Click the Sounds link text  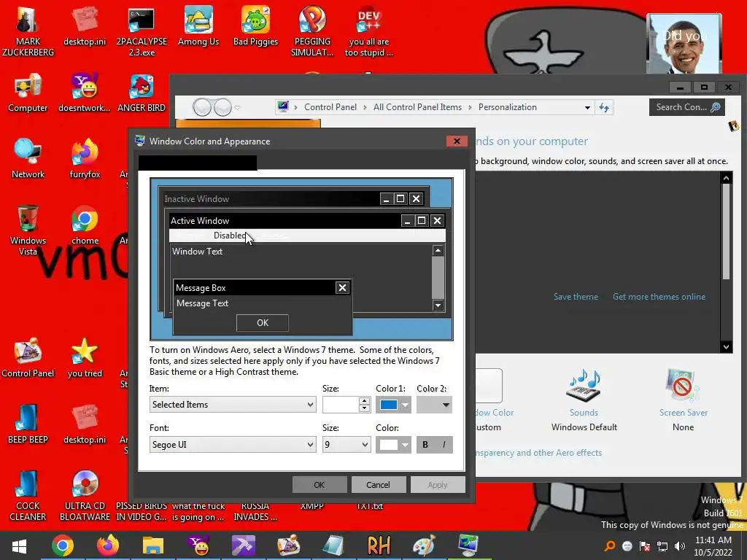[584, 413]
